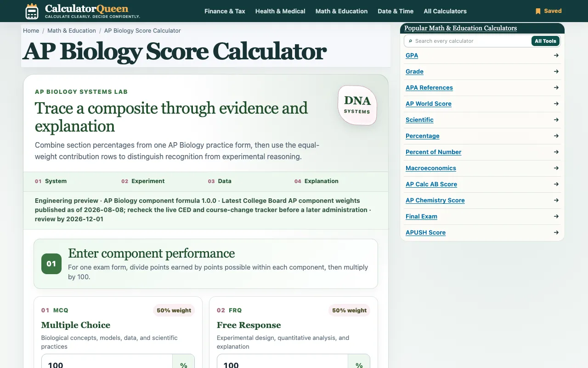Click the arrow next to APA References
588x368 pixels.
pos(556,87)
